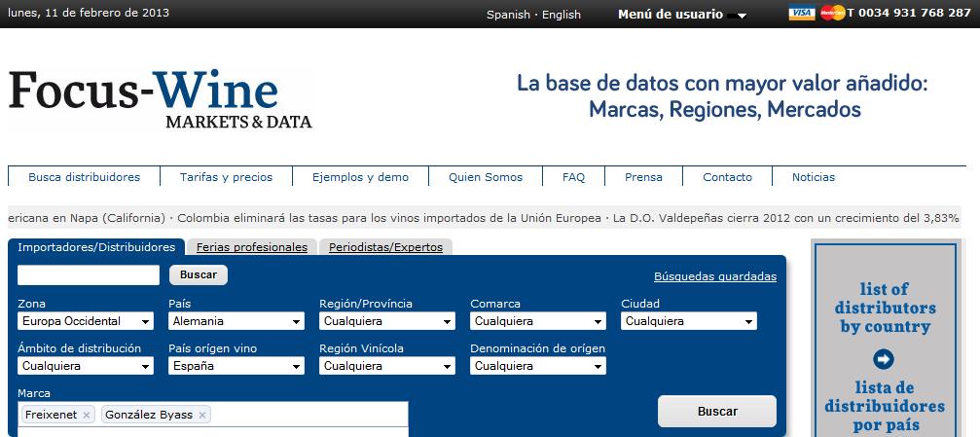Click the date lunes, 11 de febrero de 2013
Image resolution: width=980 pixels, height=437 pixels.
[89, 13]
